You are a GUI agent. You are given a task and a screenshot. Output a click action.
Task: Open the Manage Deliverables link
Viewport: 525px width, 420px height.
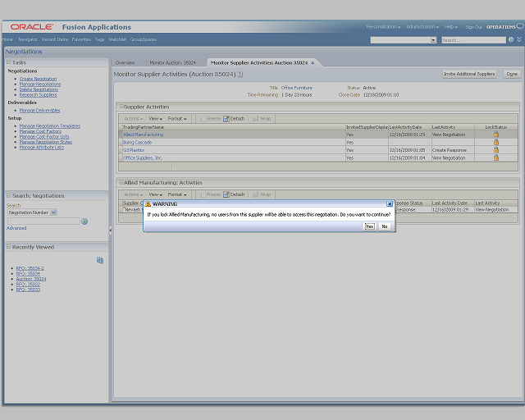pos(40,110)
